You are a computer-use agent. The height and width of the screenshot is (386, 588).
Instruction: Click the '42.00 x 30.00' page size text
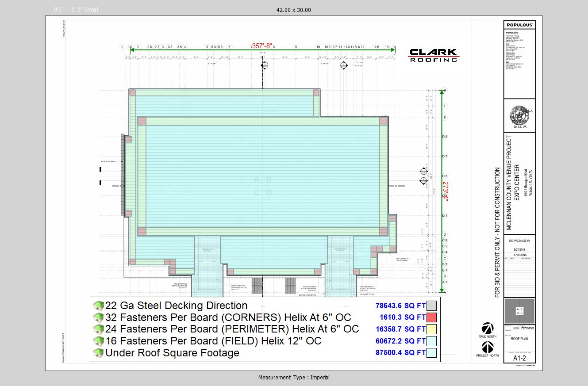tap(293, 10)
